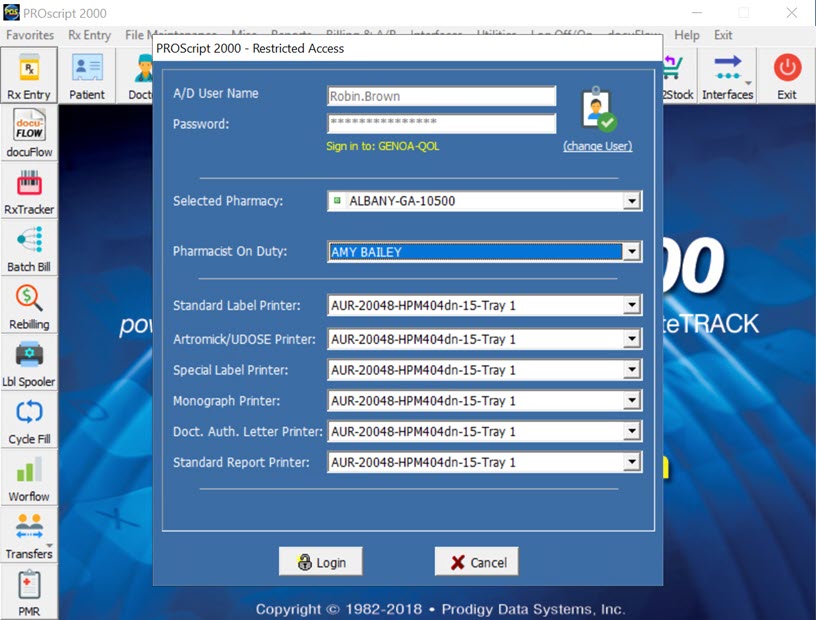Start Cycle Fill from the sidebar
The image size is (817, 620).
pyautogui.click(x=29, y=420)
